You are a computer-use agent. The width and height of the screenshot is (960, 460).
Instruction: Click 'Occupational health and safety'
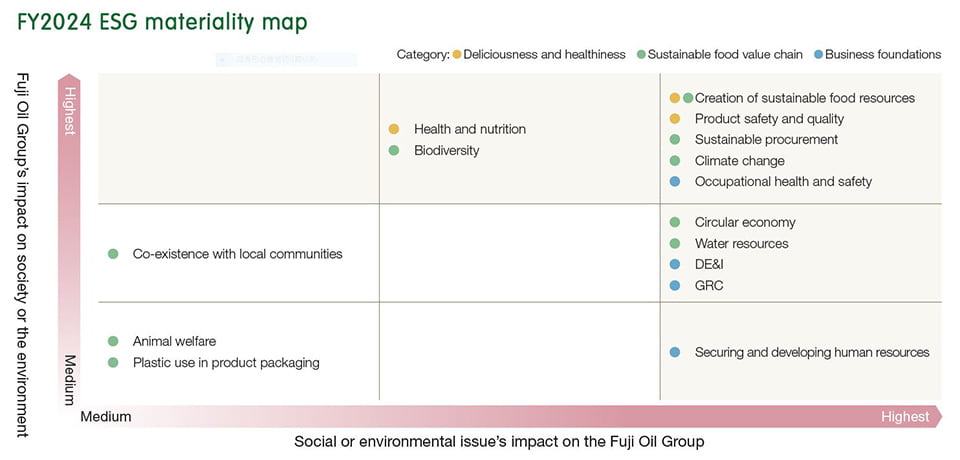pos(783,182)
